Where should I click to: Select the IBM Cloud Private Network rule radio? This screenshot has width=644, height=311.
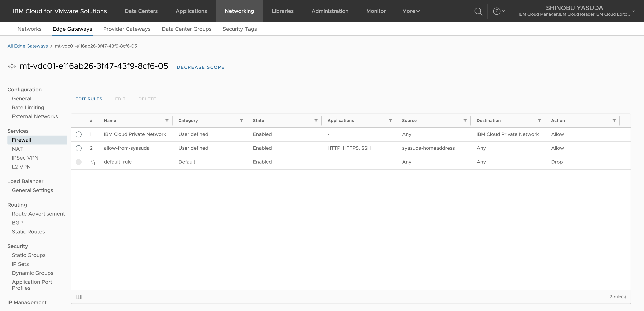point(78,134)
